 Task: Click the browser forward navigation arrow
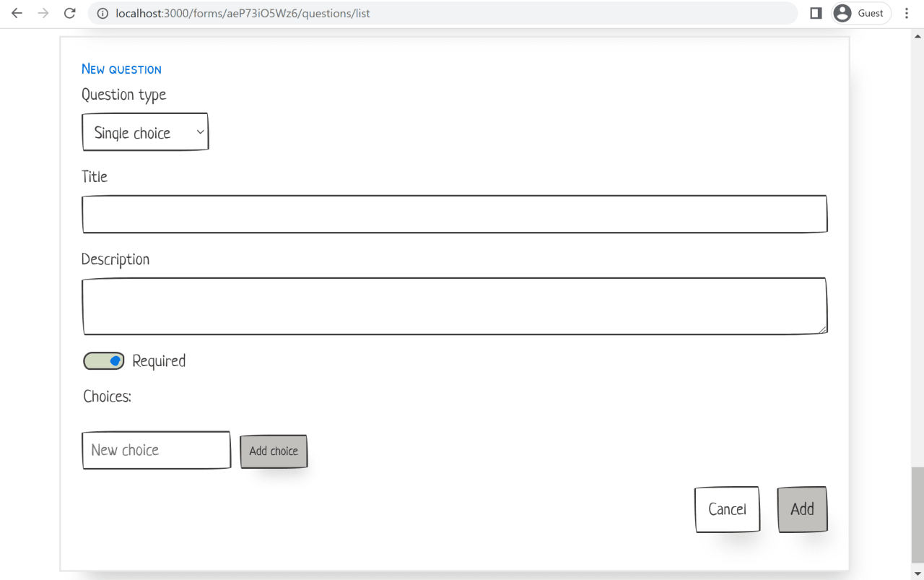pyautogui.click(x=43, y=13)
